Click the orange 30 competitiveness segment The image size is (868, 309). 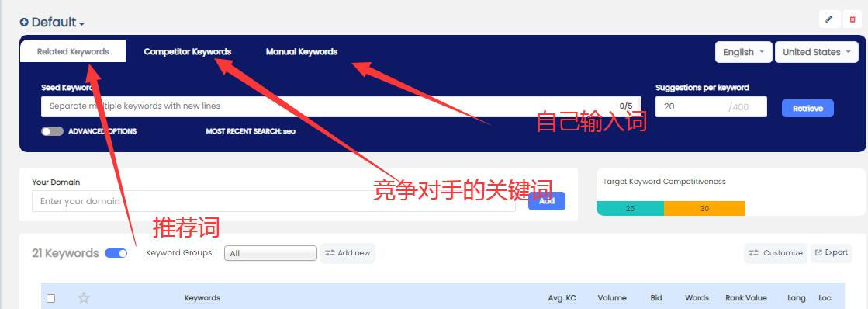tap(704, 208)
